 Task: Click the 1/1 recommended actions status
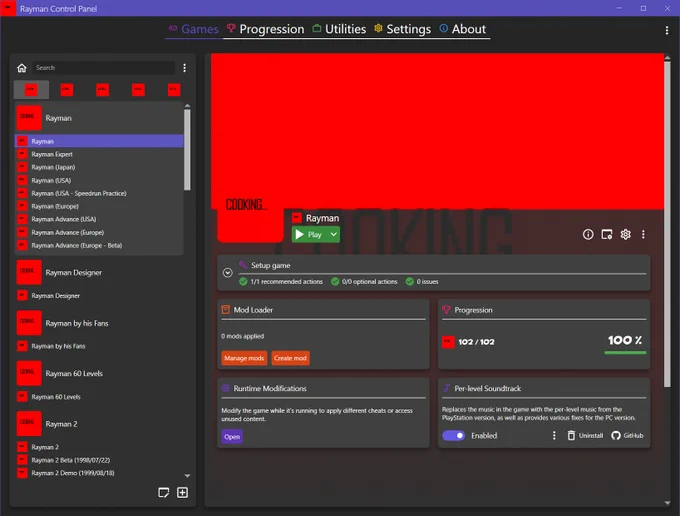(x=281, y=282)
